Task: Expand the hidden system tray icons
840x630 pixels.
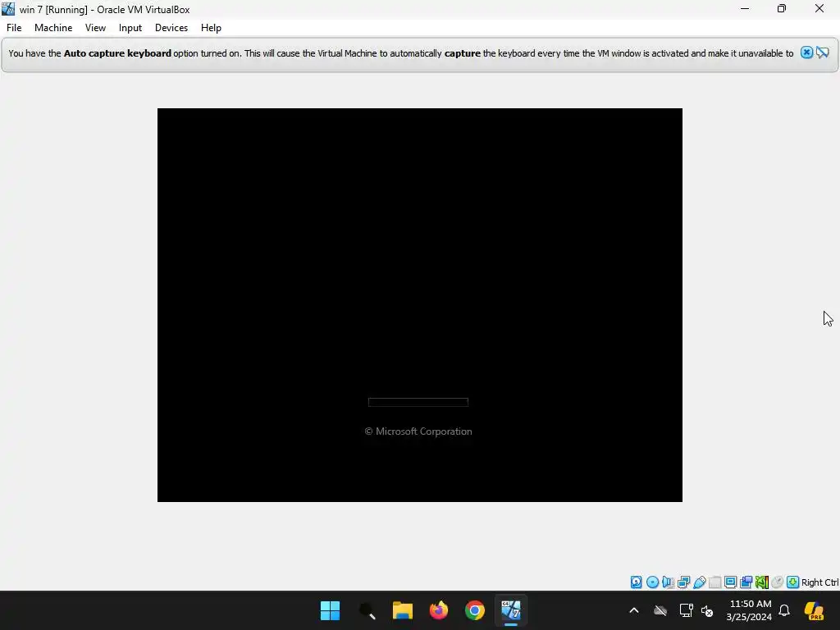Action: (634, 610)
